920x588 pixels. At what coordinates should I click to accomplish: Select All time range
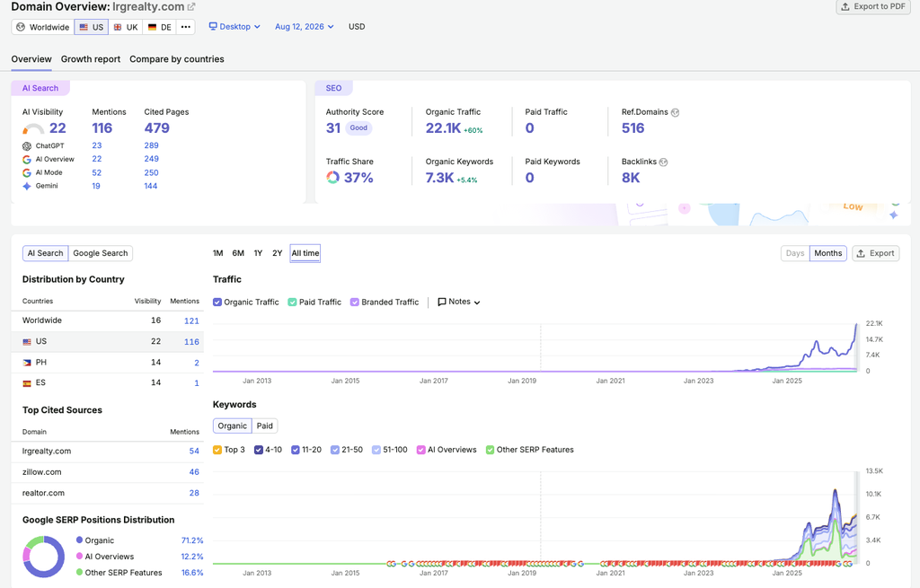[305, 253]
